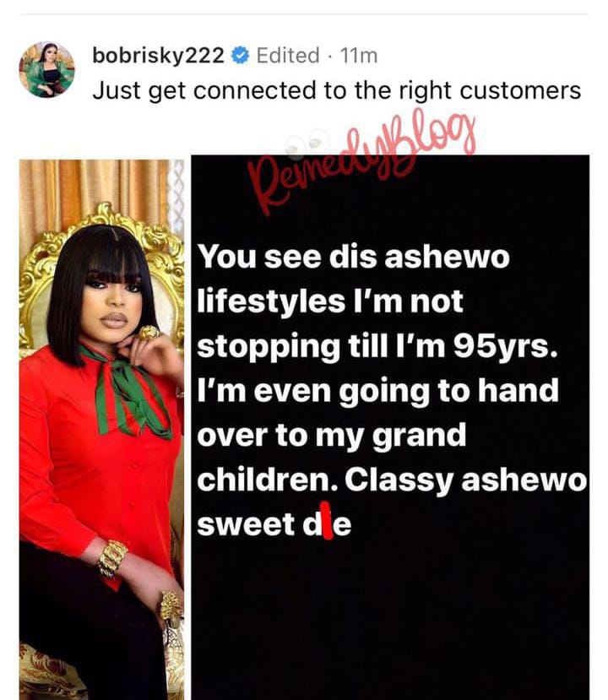Click the gold bracelet on the wrist
Screen dimensions: 608x700
pos(112,557)
